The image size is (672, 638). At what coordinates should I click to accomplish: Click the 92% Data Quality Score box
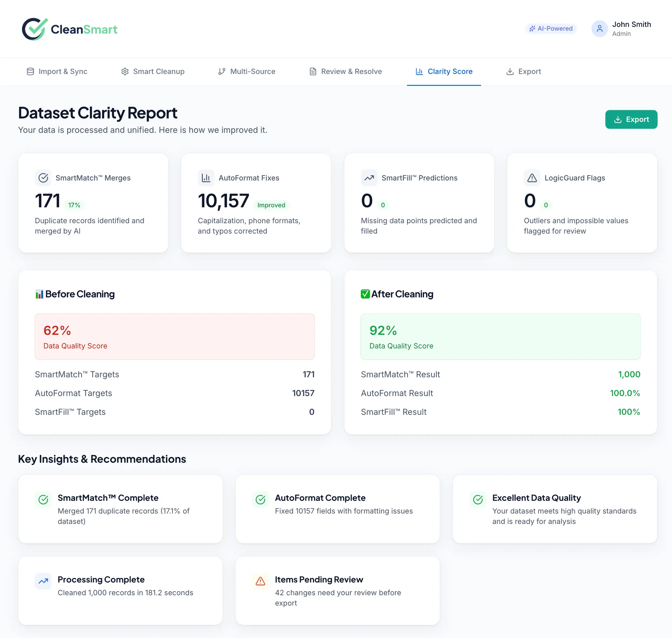501,337
